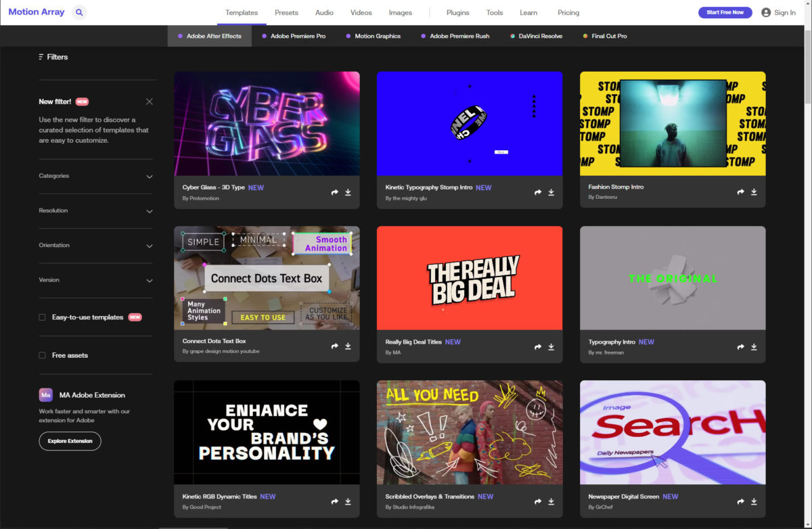Viewport: 812px width, 529px height.
Task: Enable the Easy-to-use templates checkbox
Action: (x=43, y=317)
